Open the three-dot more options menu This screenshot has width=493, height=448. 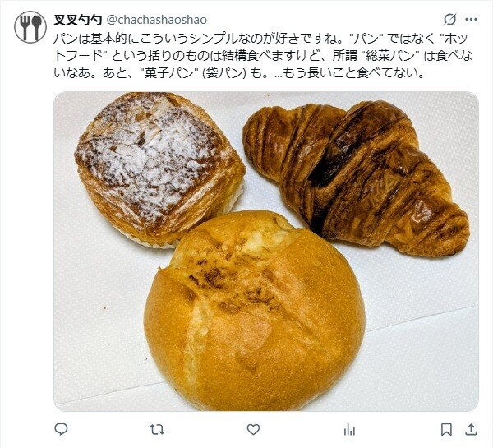471,20
